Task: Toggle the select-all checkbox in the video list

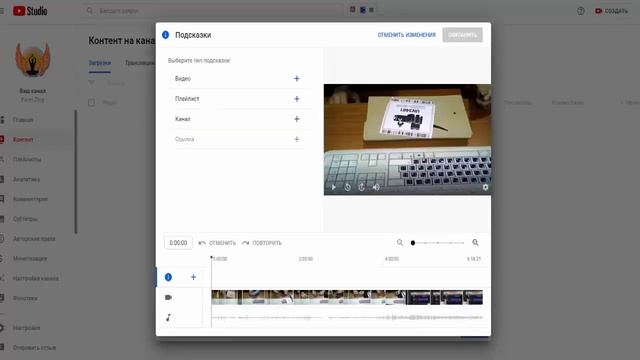Action: tap(91, 102)
